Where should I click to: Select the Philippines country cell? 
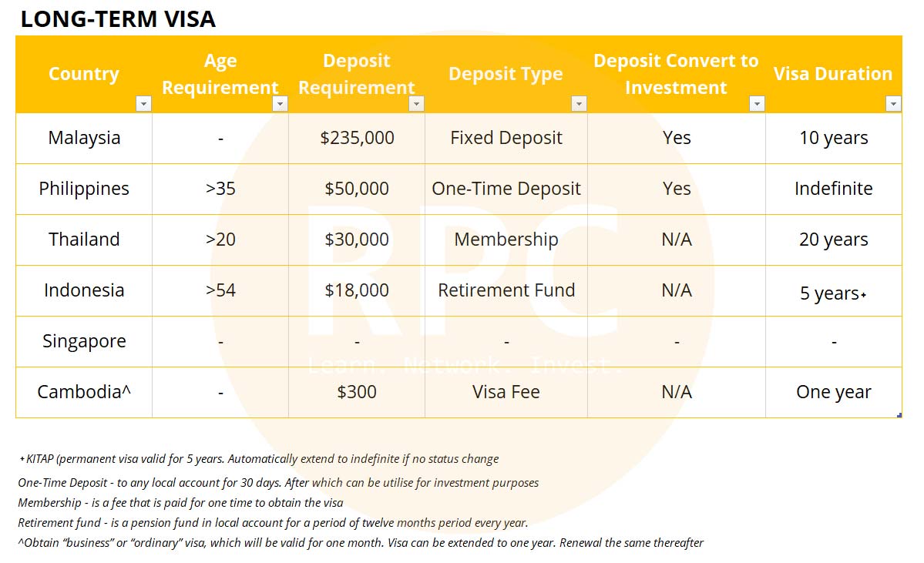(x=84, y=189)
